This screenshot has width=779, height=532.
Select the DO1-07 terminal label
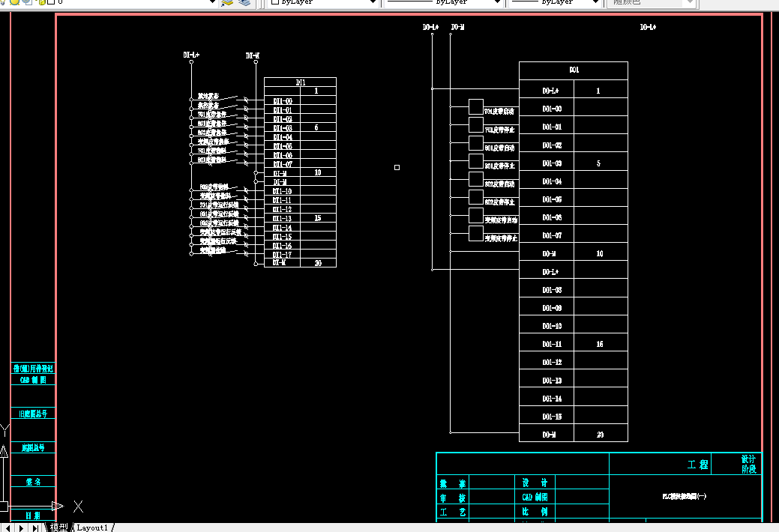click(x=552, y=235)
